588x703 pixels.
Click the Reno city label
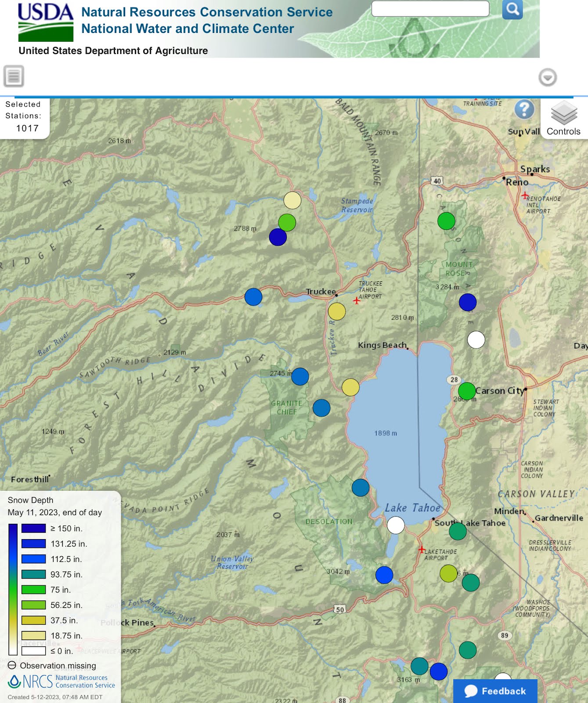pos(517,182)
